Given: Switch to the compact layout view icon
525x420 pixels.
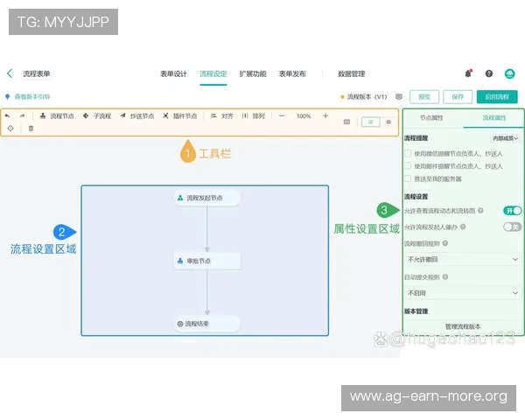Looking at the screenshot, I should point(388,122).
